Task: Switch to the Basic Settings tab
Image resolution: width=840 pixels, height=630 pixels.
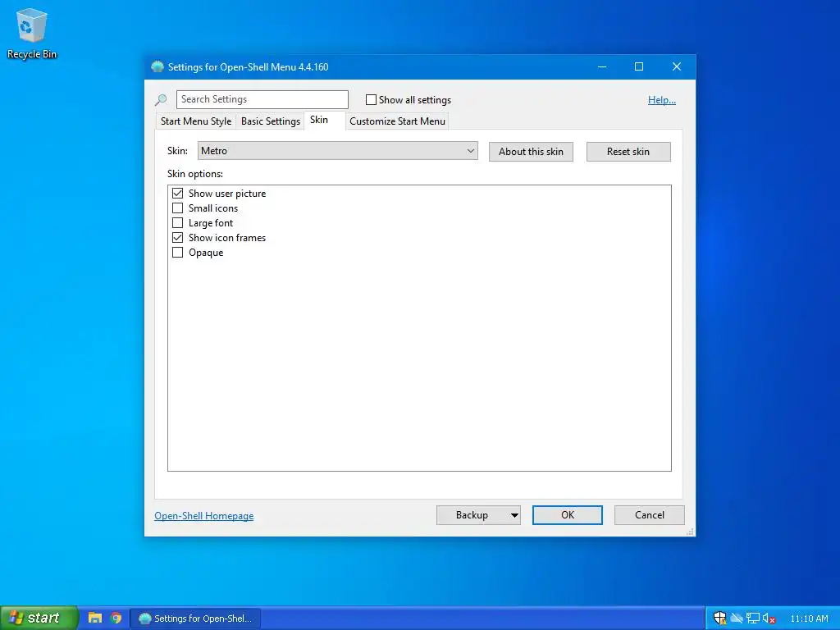Action: point(271,121)
